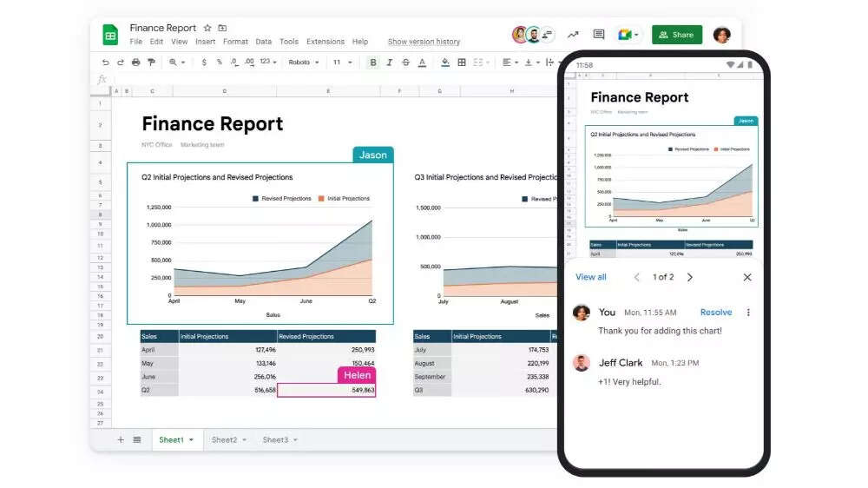Open the fill color picker
Viewport: 868px width, 488px height.
(445, 63)
